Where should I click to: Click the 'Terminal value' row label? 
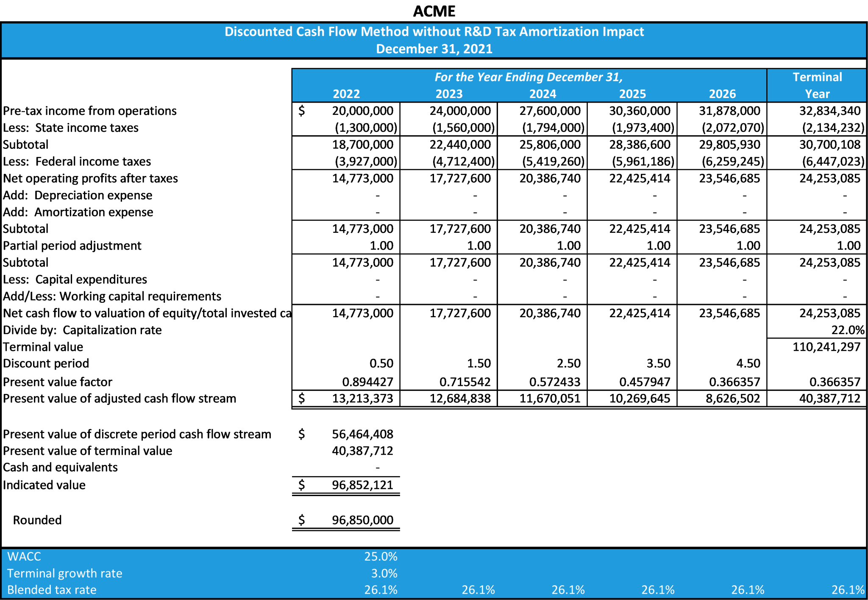43,347
